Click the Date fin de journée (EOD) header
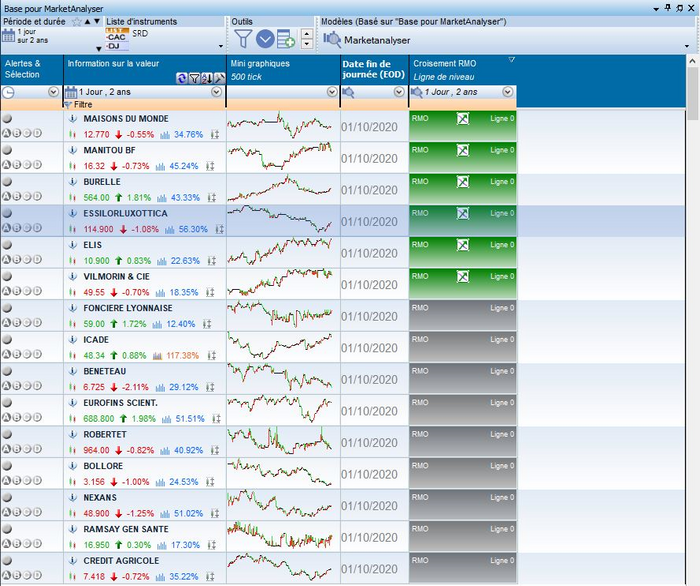Image resolution: width=700 pixels, height=586 pixels. point(374,69)
